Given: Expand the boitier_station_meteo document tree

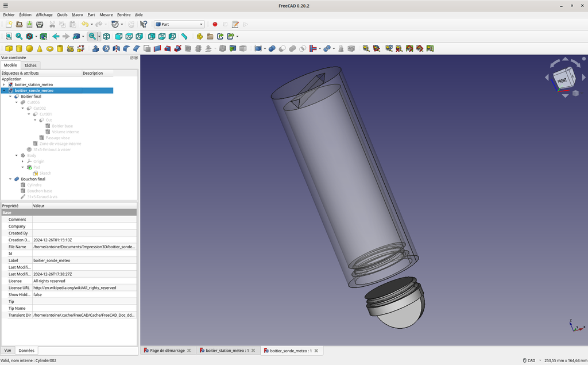Looking at the screenshot, I should tap(4, 84).
